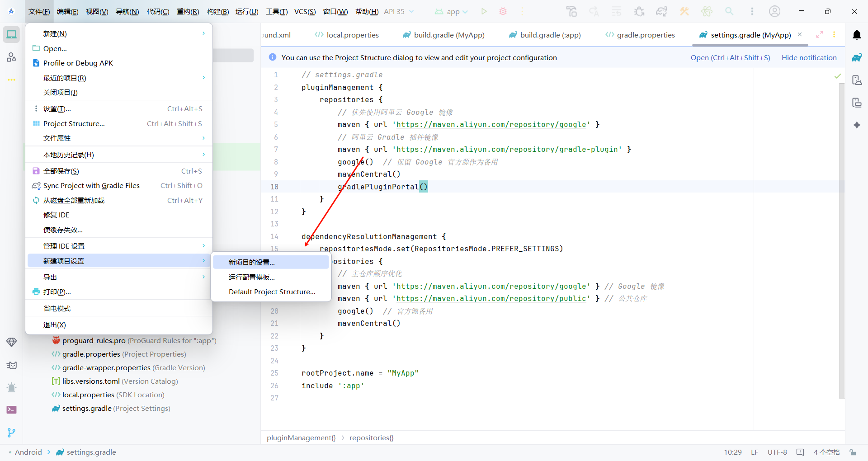Open the Logcat tool window

[12, 365]
